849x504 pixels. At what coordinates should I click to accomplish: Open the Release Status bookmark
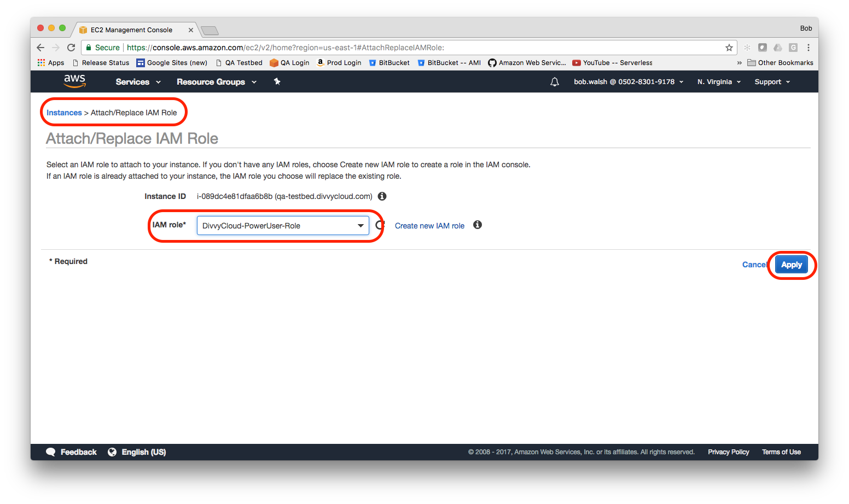101,63
